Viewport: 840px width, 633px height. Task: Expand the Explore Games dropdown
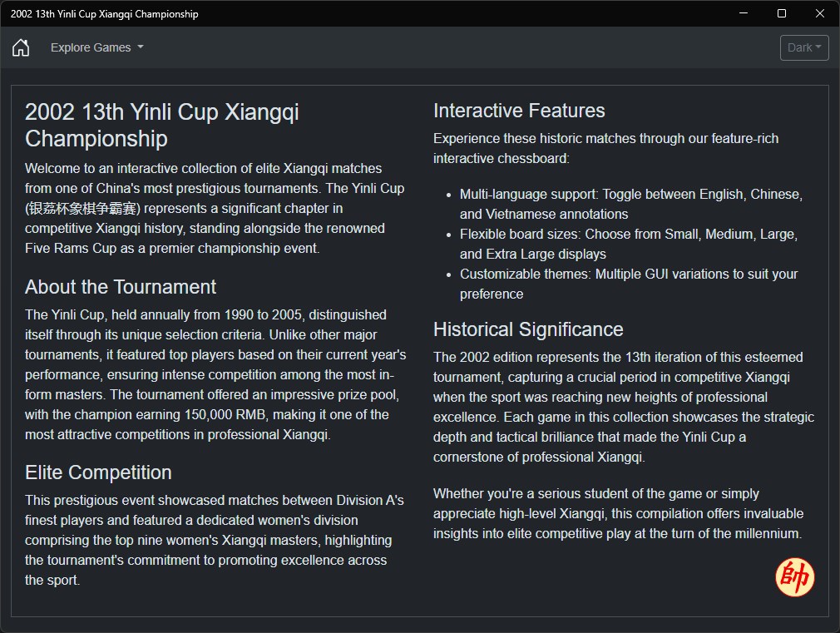coord(97,47)
